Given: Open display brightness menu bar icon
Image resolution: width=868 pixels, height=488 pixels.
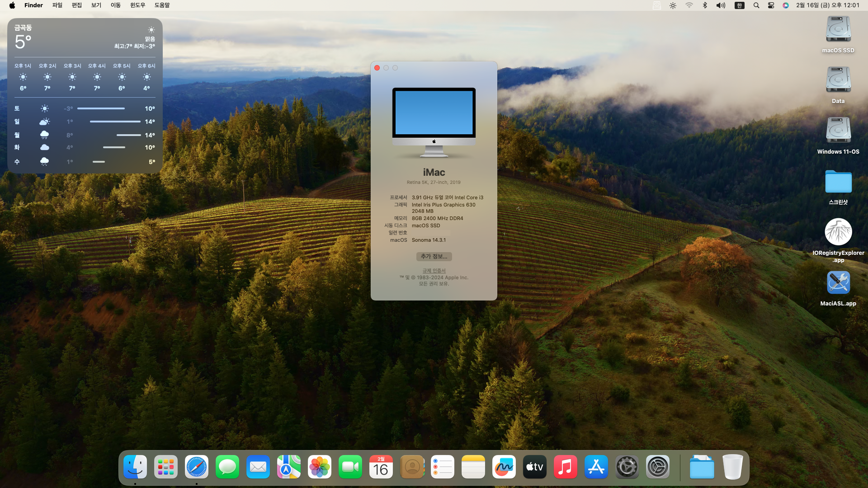Looking at the screenshot, I should (673, 5).
